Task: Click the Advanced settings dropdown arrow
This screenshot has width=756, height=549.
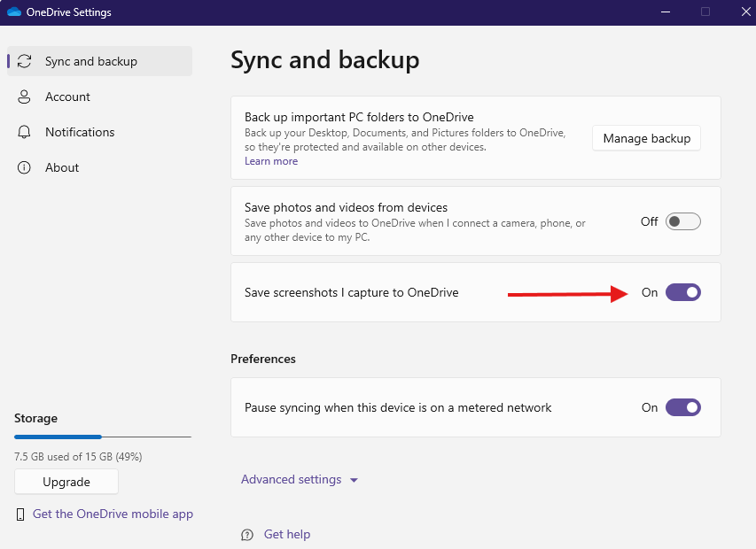Action: [354, 480]
